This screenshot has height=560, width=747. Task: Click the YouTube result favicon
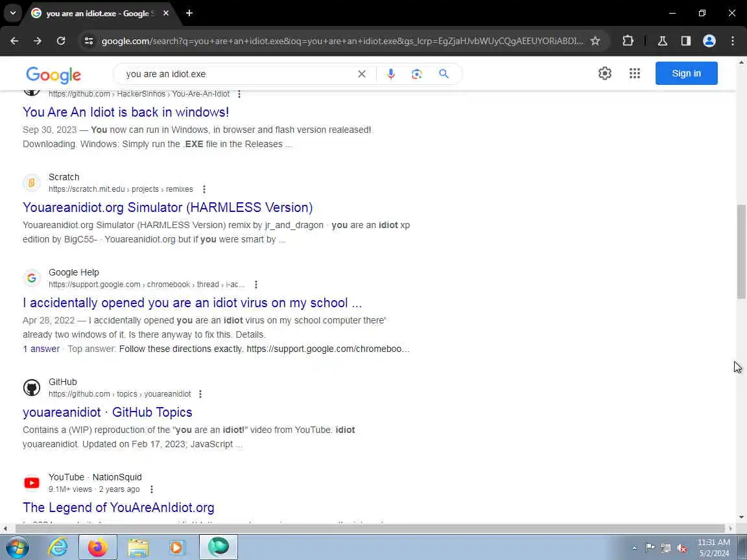(x=31, y=483)
